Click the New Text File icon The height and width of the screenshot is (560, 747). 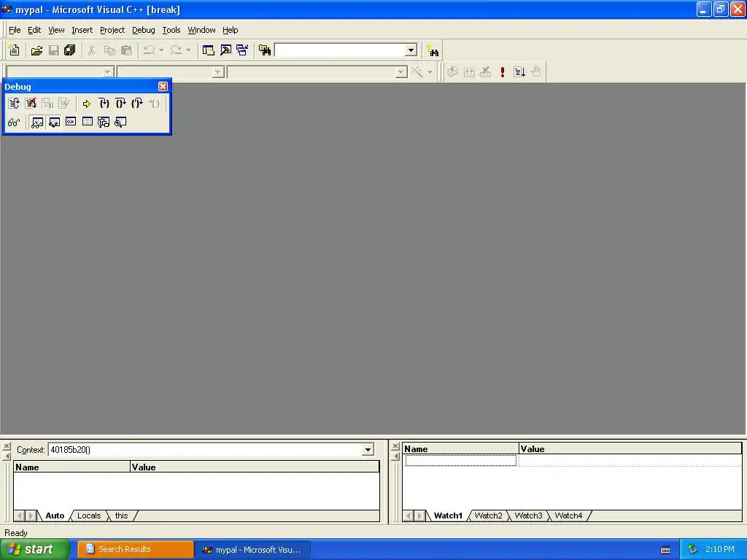[x=15, y=50]
